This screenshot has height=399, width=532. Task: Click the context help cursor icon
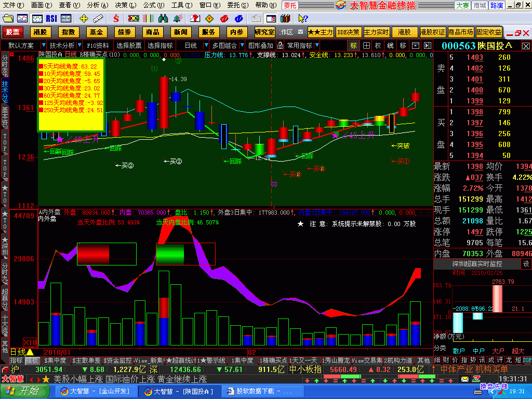point(303,18)
